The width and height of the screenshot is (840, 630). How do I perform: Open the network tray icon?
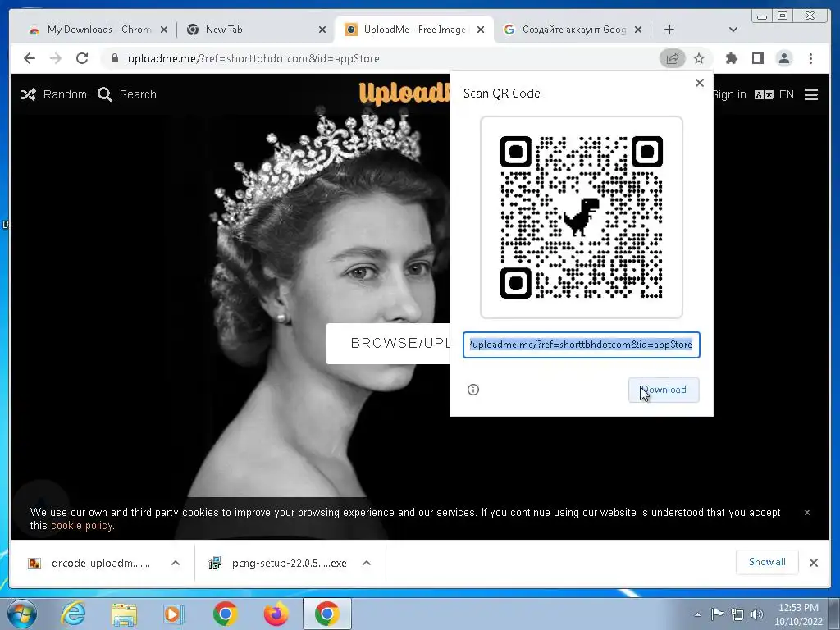pyautogui.click(x=737, y=614)
